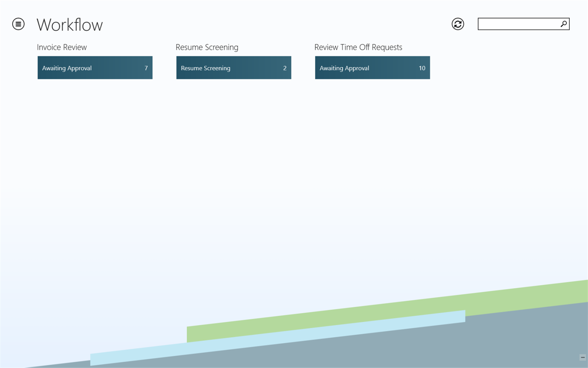Select the Awaiting Approval tile showing 10 items
588x368 pixels.
tap(372, 67)
